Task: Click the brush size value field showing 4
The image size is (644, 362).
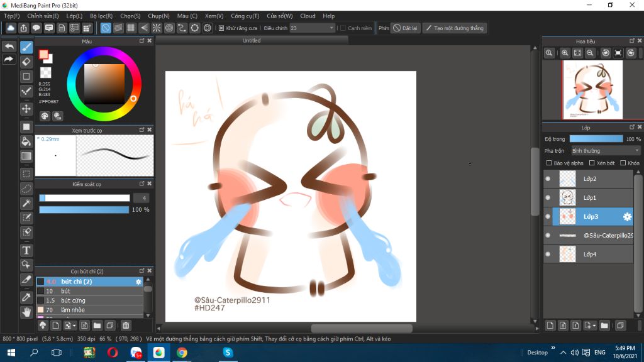Action: (x=142, y=198)
